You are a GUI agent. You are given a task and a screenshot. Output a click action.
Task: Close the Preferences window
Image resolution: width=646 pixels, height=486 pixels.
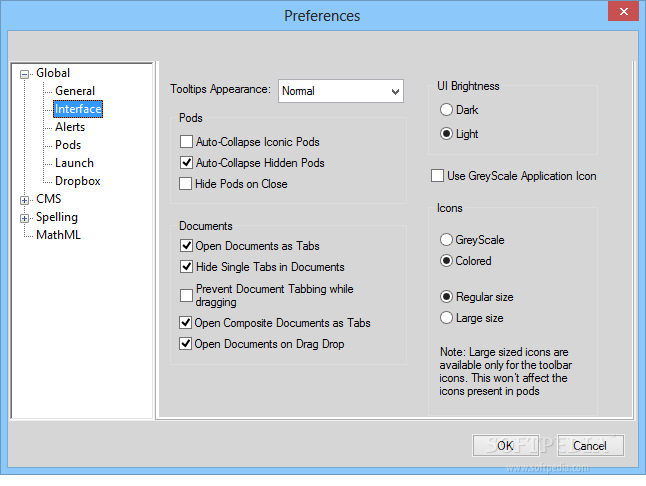(x=624, y=11)
